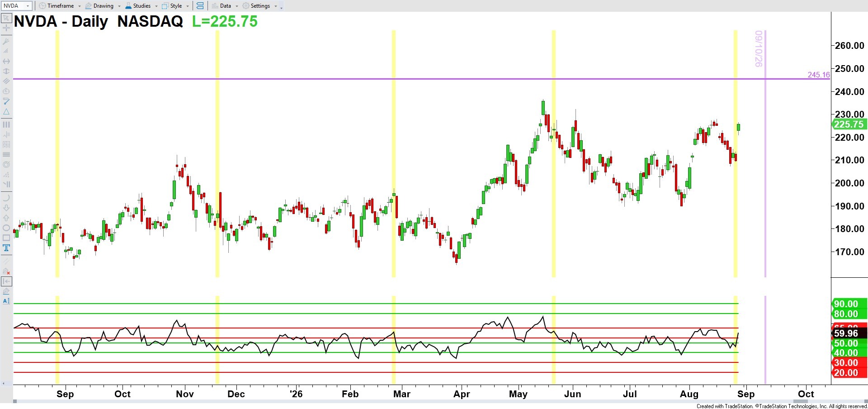Click the 'NVDA - Daily NASDAQ' chart title
This screenshot has height=409, width=868.
pyautogui.click(x=99, y=21)
